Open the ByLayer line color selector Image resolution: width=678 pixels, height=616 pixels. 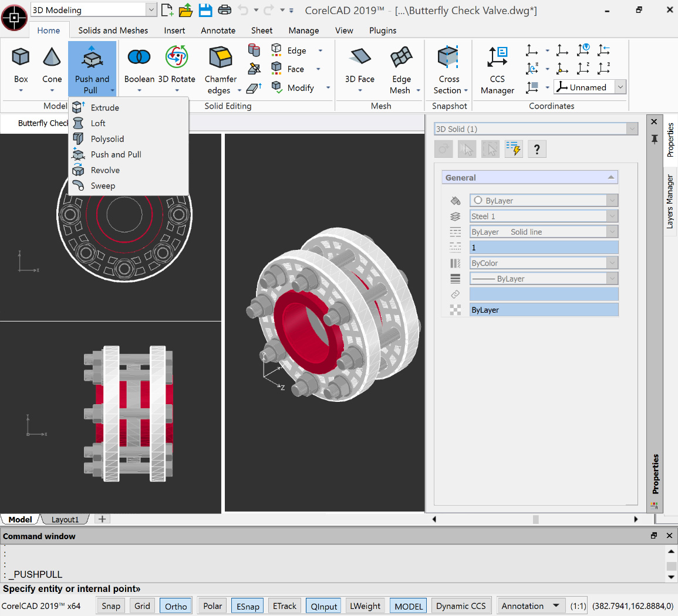(544, 201)
